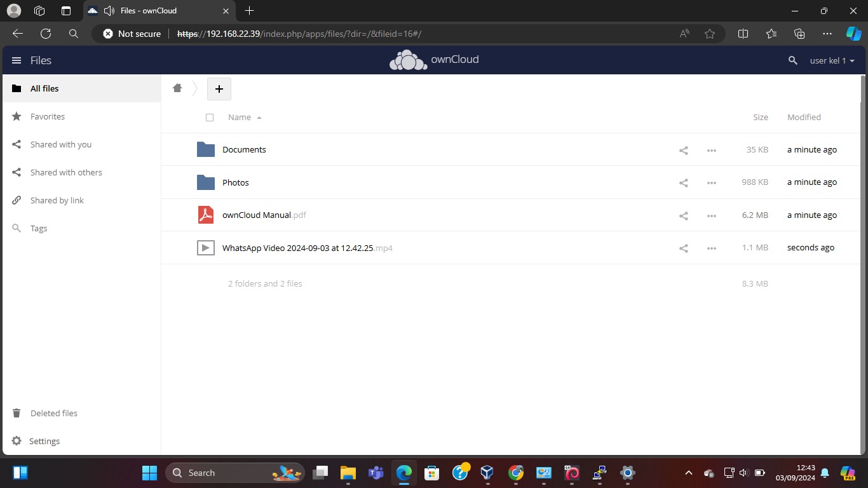
Task: Share the WhatsApp Video mp4 file
Action: tap(684, 248)
